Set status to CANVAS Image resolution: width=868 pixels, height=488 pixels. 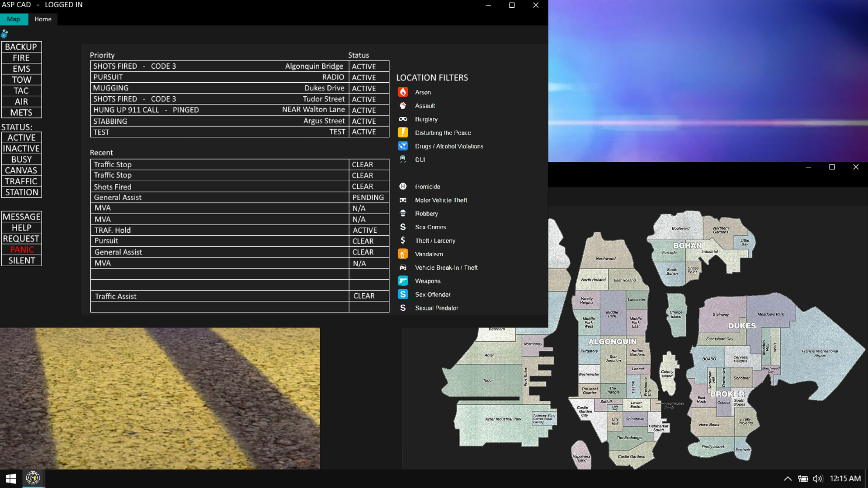[x=21, y=170]
